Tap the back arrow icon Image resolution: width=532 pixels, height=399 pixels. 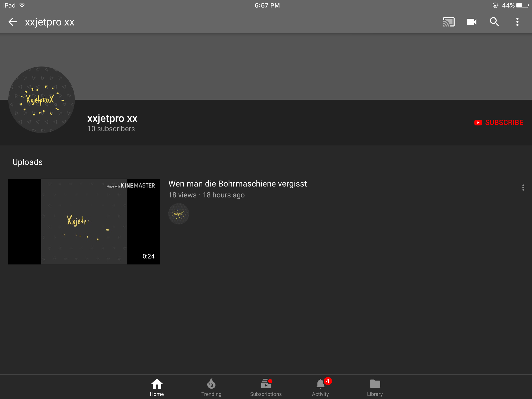(x=12, y=22)
